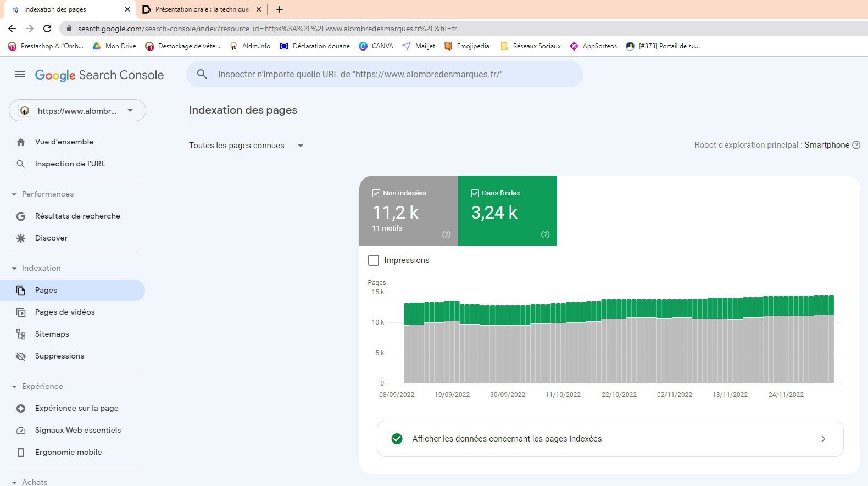
Task: Click the URL inspection search field
Action: (385, 74)
